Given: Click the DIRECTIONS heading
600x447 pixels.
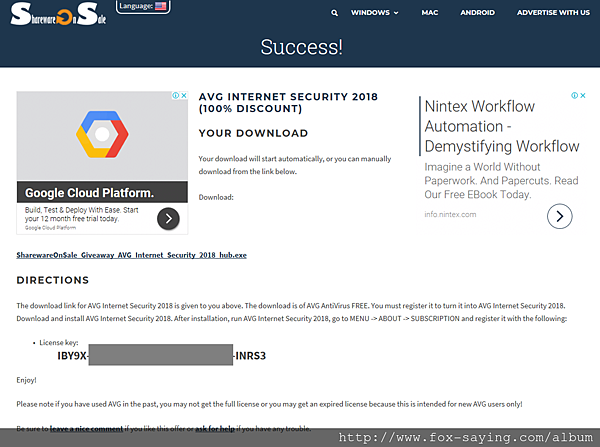Looking at the screenshot, I should click(53, 280).
